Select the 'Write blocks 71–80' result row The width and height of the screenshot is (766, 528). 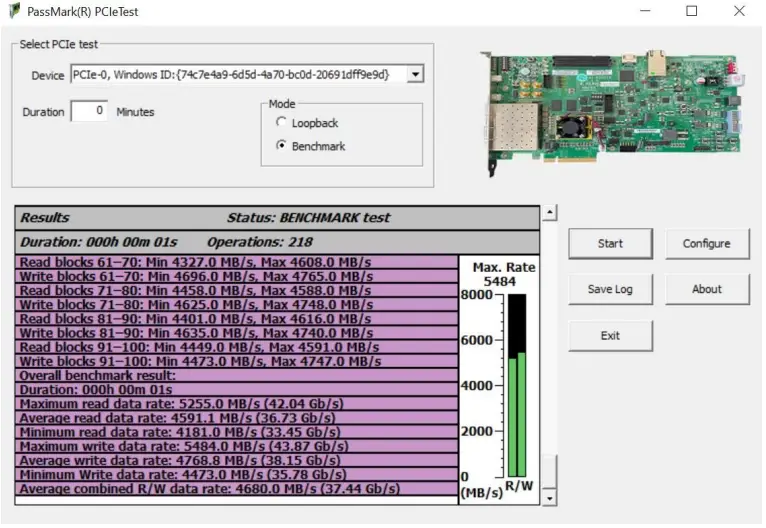tap(236, 305)
